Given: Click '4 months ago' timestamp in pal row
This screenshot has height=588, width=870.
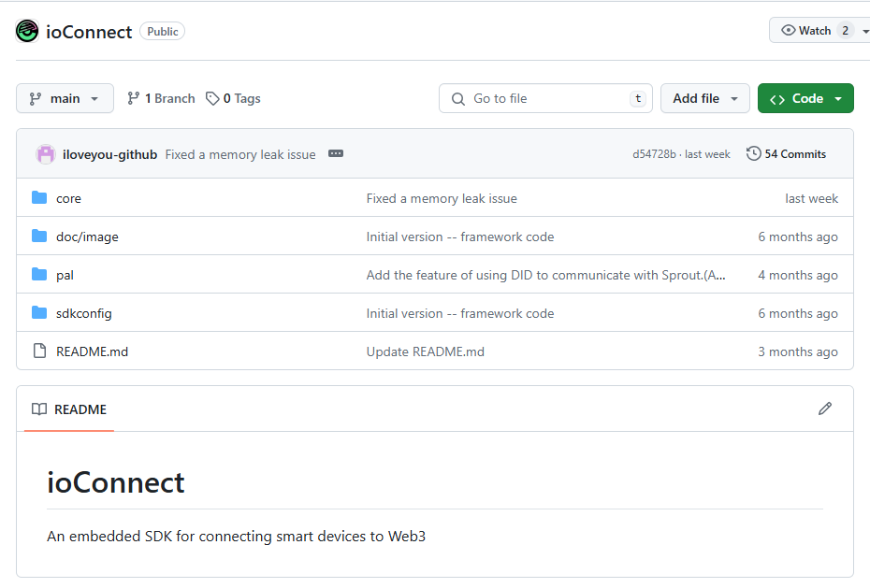Looking at the screenshot, I should (798, 276).
